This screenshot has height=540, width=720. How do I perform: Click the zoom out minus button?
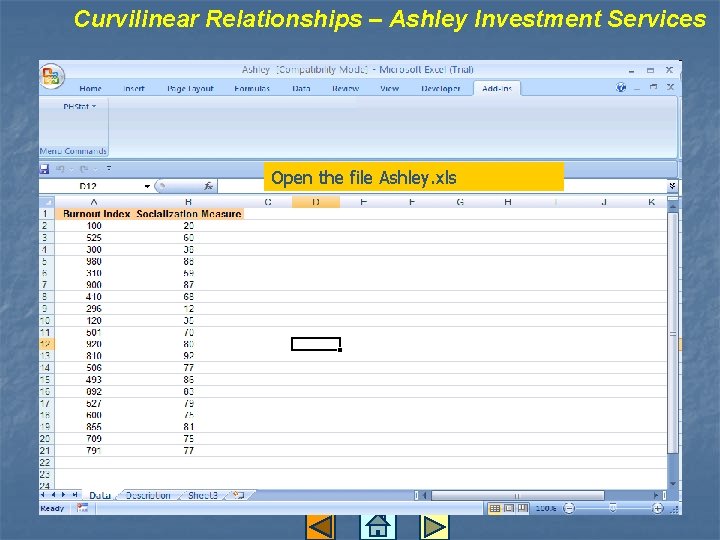[569, 508]
